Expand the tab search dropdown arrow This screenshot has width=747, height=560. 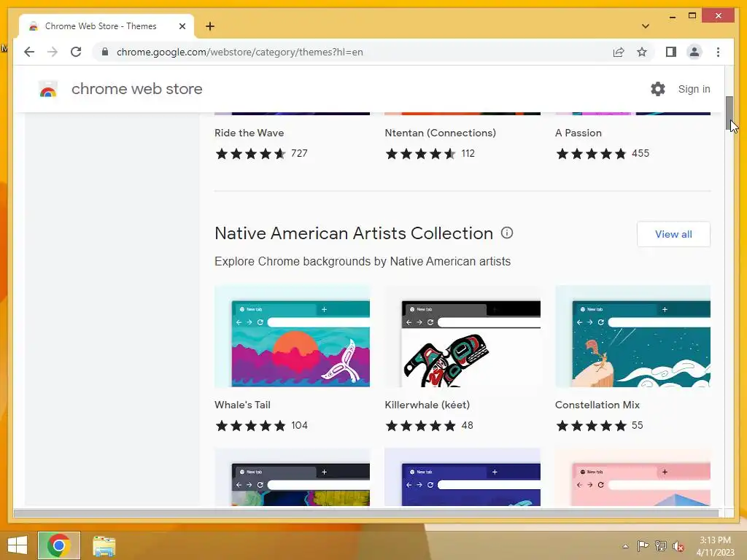(646, 26)
